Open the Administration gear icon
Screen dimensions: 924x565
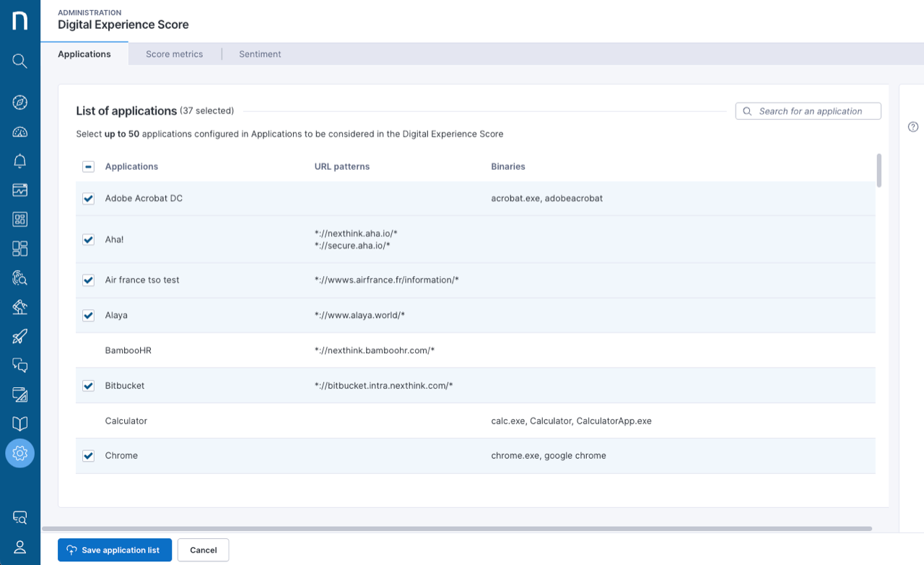tap(20, 453)
